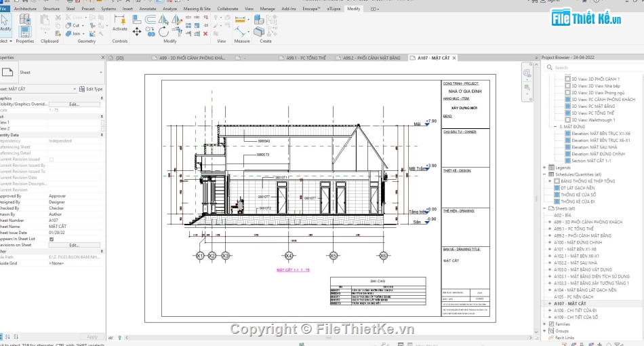644x346 pixels.
Task: Toggle the View 1 checkbox
Action: [102, 122]
